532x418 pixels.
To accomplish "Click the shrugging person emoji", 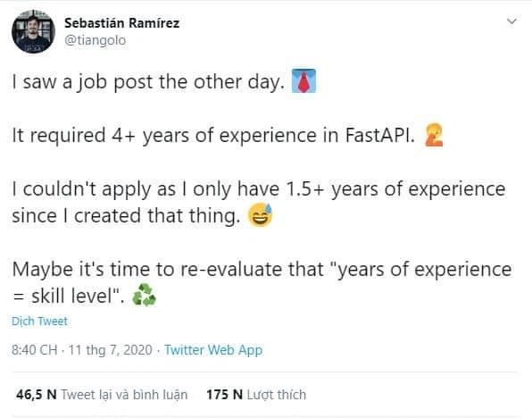I will coord(434,135).
